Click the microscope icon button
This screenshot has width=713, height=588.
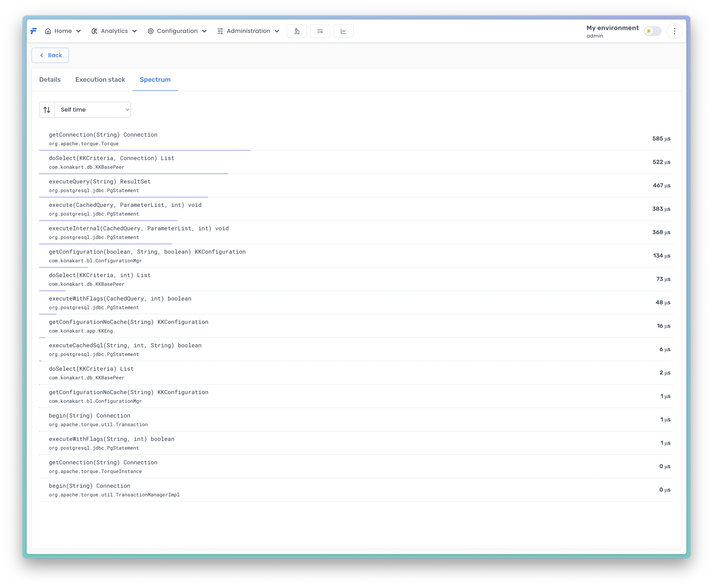(x=296, y=31)
